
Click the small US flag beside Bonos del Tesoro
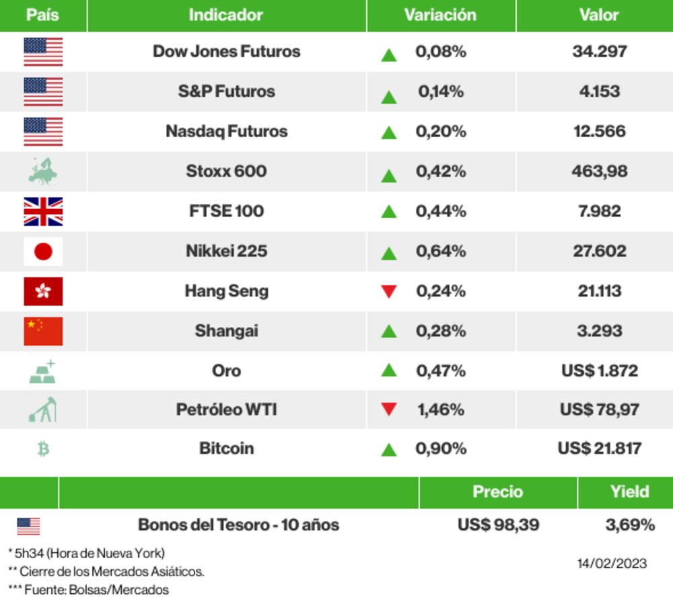coord(28,526)
